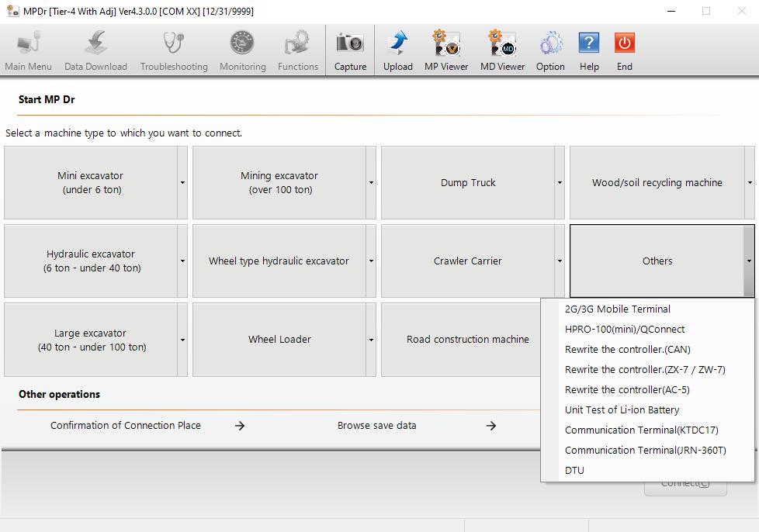759x532 pixels.
Task: Click the Others machine type button
Action: [x=657, y=261]
